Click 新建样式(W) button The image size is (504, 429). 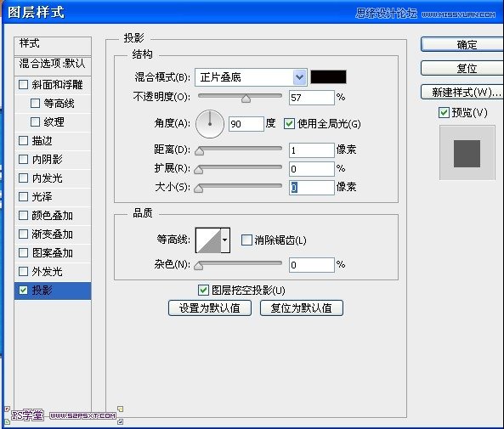point(462,93)
